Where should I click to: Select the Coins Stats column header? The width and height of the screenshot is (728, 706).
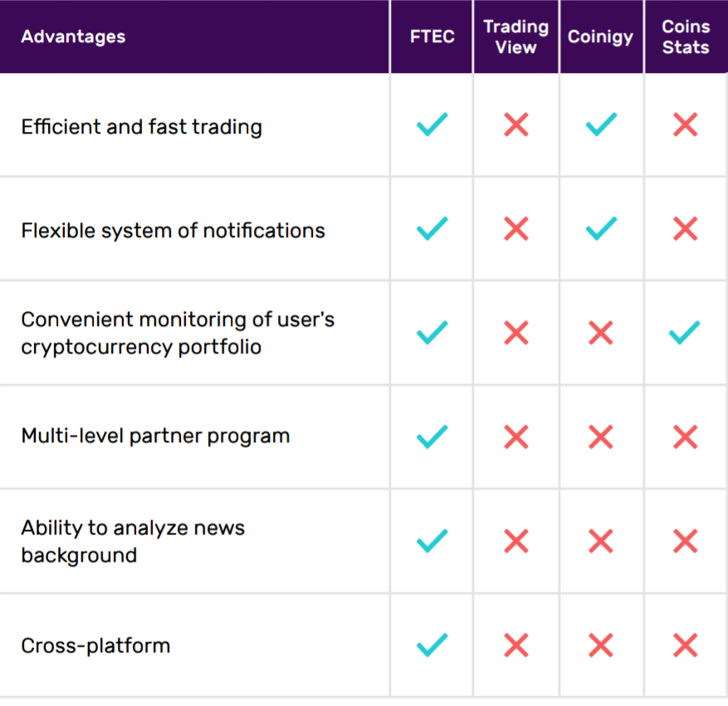(x=686, y=37)
